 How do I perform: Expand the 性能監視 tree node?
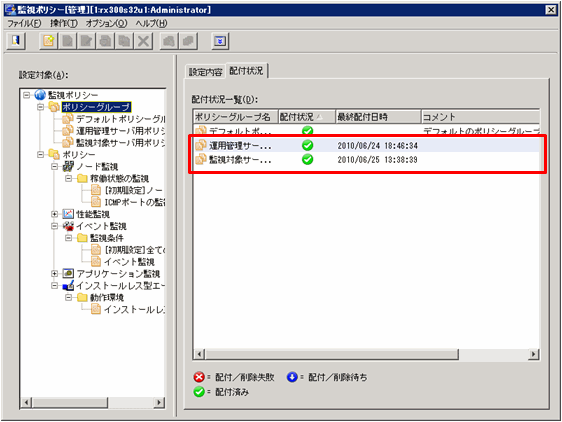[54, 214]
